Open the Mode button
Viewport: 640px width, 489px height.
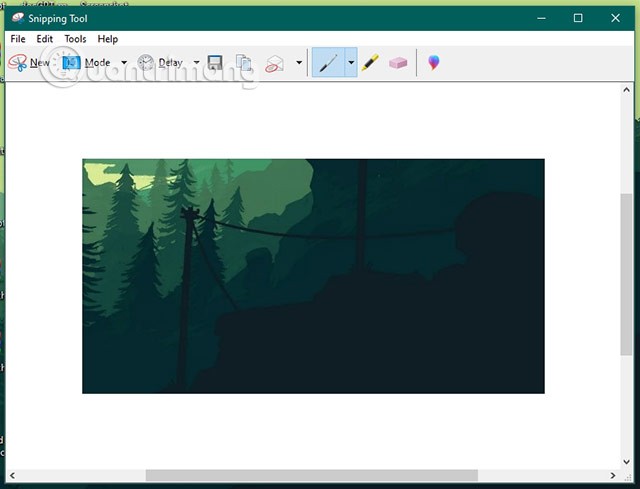pyautogui.click(x=87, y=62)
